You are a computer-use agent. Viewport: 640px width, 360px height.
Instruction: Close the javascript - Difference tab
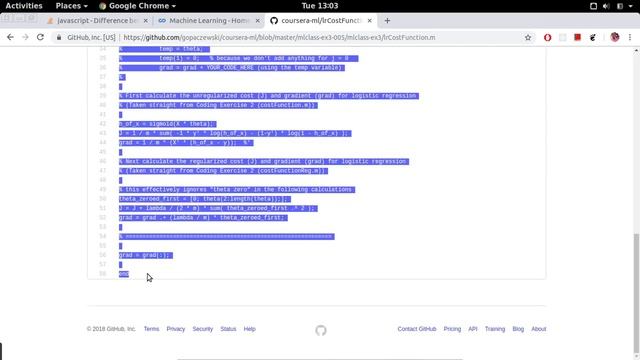(146, 20)
